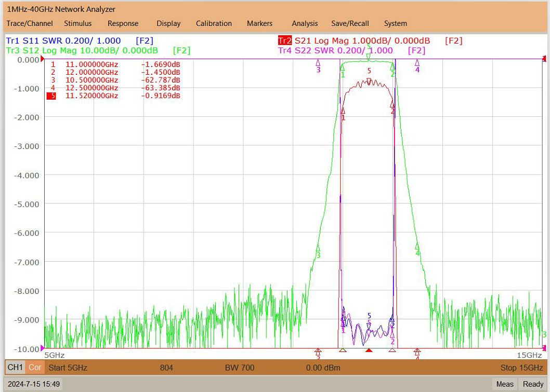Select the Tr1 S11 SWR trace label
Screen dimensions: 550x392
point(63,40)
